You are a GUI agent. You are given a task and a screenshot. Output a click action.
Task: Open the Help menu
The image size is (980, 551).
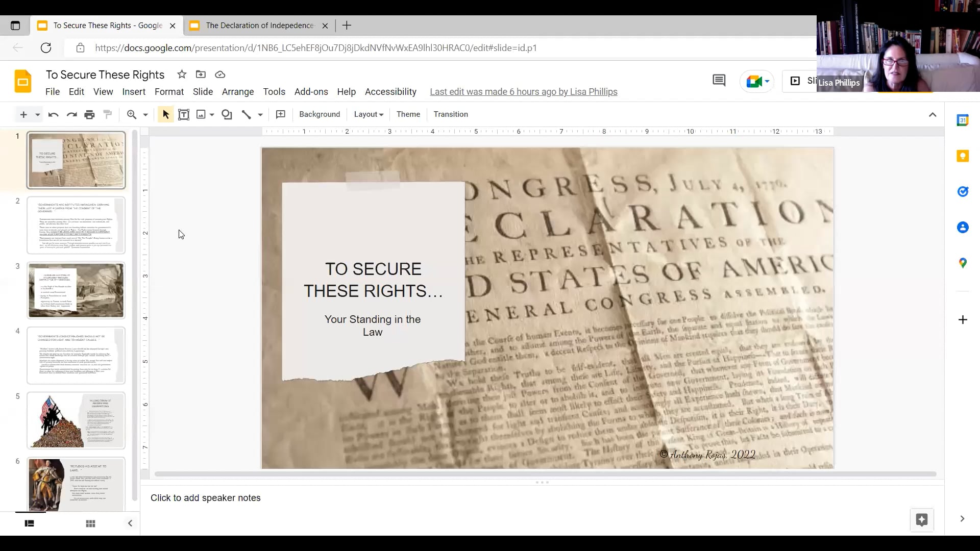coord(346,92)
